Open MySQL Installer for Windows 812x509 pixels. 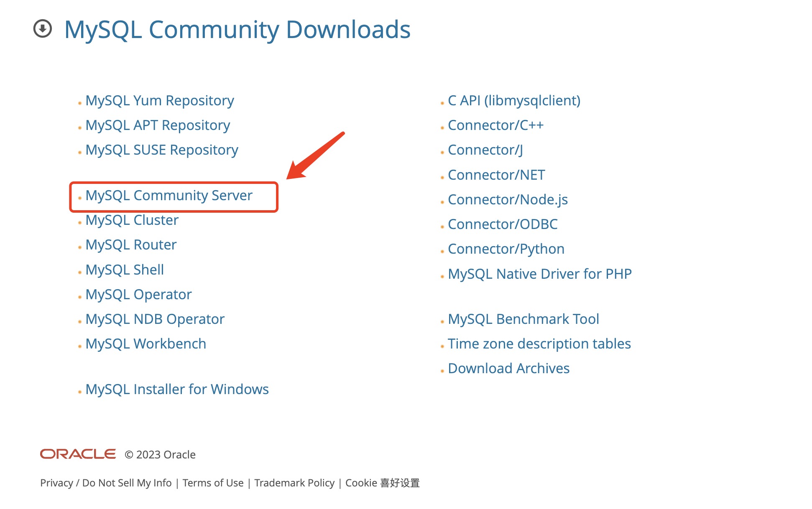point(177,389)
